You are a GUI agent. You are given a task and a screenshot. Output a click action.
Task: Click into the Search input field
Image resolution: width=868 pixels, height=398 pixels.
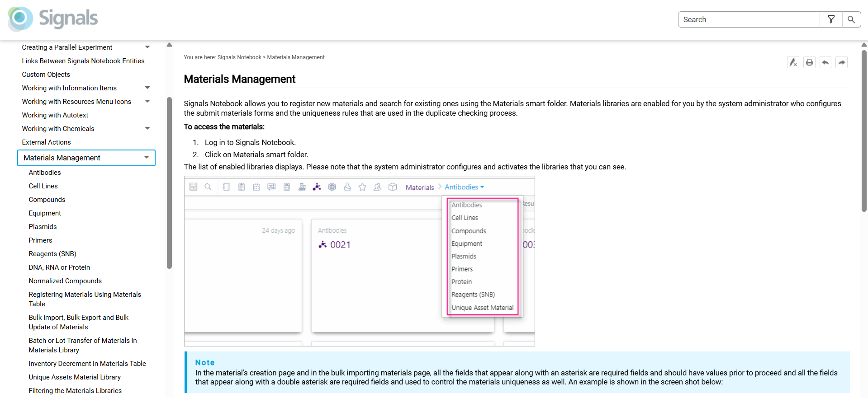click(x=749, y=19)
